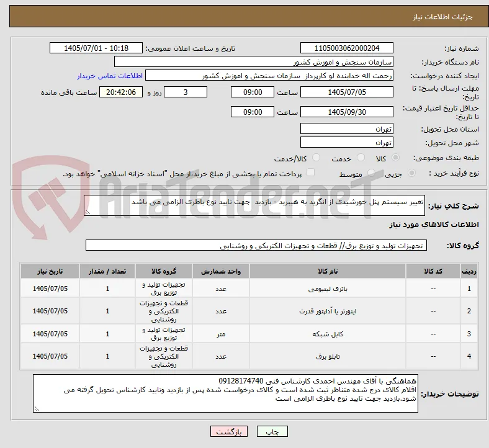Click the buyer notes text area
The width and height of the screenshot is (489, 448).
(225, 393)
